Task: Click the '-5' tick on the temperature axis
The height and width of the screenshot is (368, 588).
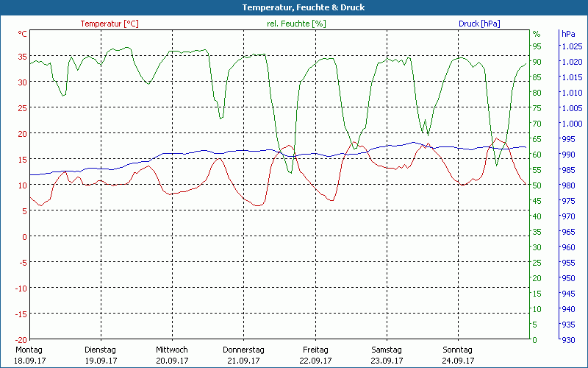Action: click(x=23, y=263)
